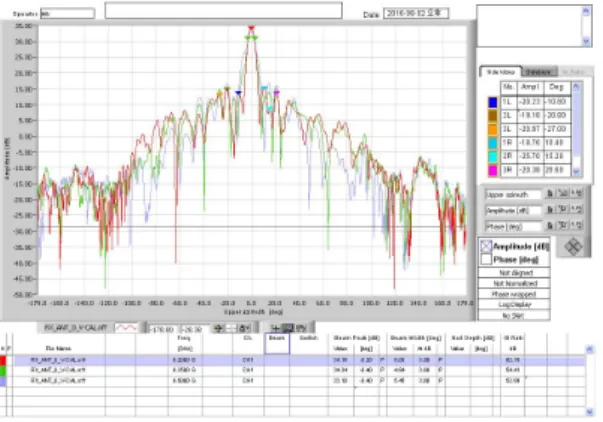Toggle the Amplitude [dB] checkbox

486,246
